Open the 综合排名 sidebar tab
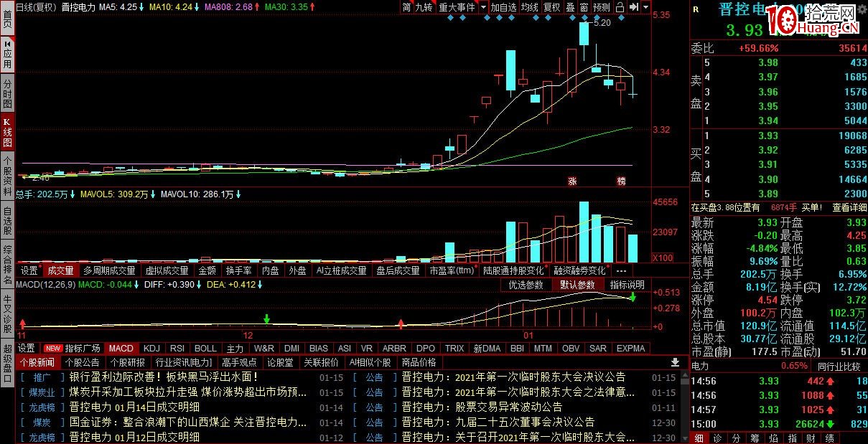The height and width of the screenshot is (444, 868). click(x=7, y=265)
